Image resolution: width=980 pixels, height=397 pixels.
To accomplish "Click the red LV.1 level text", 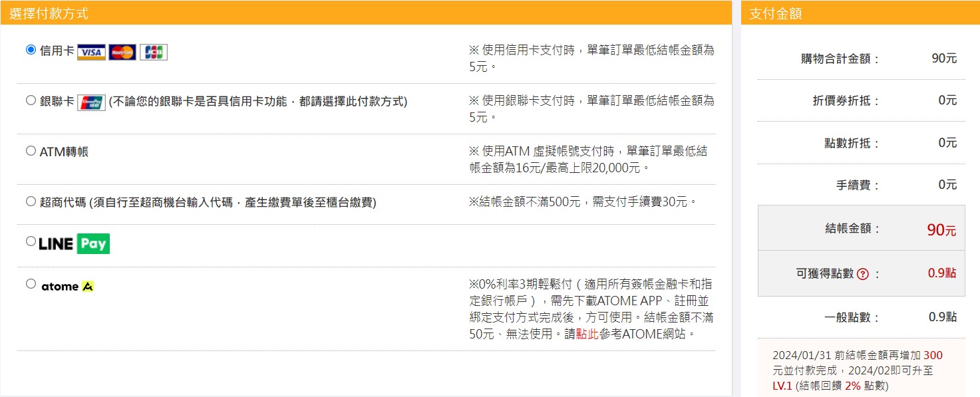I will pos(782,386).
